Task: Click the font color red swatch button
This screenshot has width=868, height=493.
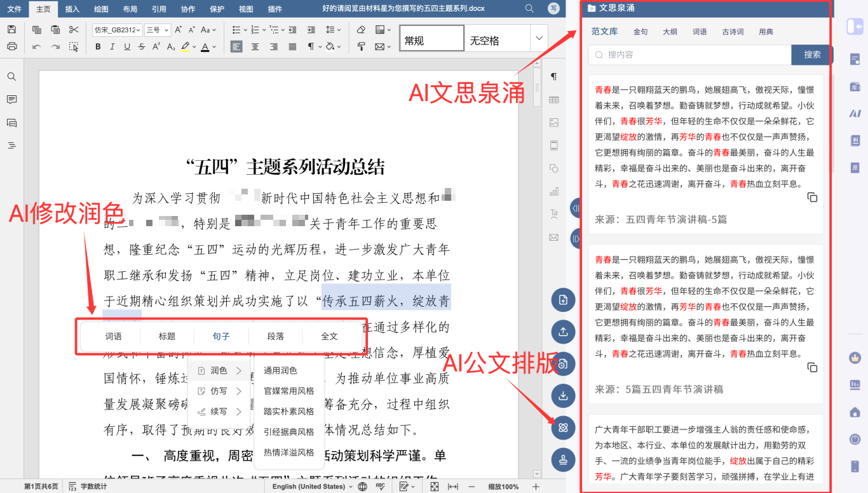Action: coord(205,46)
